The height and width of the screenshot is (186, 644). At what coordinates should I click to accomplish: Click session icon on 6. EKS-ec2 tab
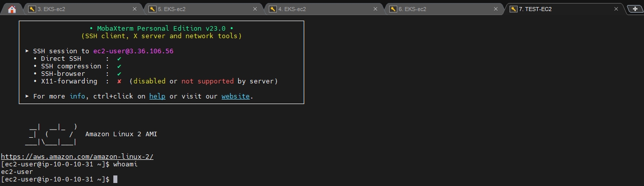[x=393, y=9]
